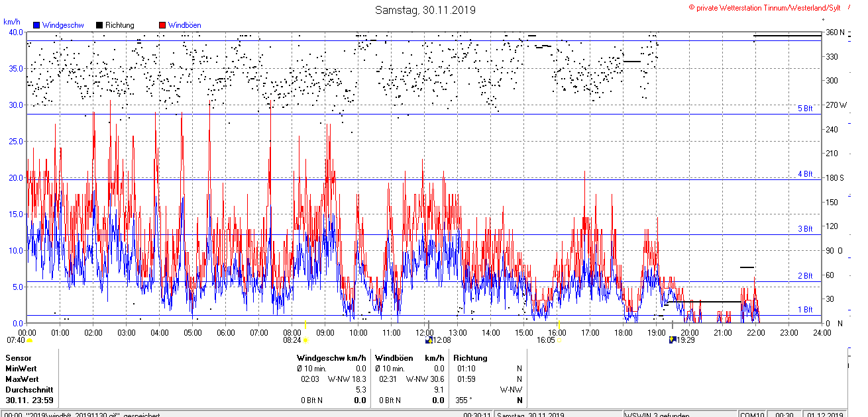Select the Windböen legend label at top
868x417 pixels.
(185, 25)
